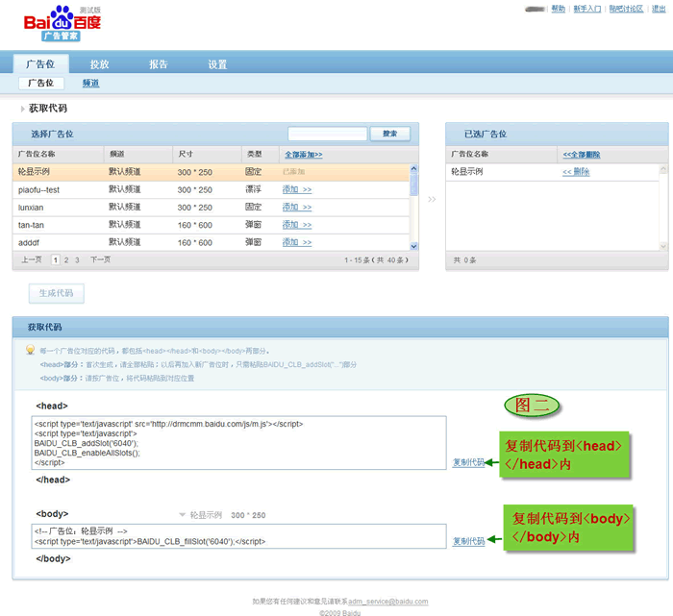The width and height of the screenshot is (673, 616).
Task: Click the 搜索 button
Action: pos(390,134)
